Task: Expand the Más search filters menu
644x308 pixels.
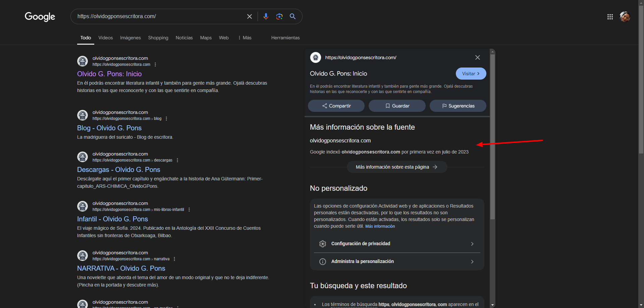Action: pos(245,38)
